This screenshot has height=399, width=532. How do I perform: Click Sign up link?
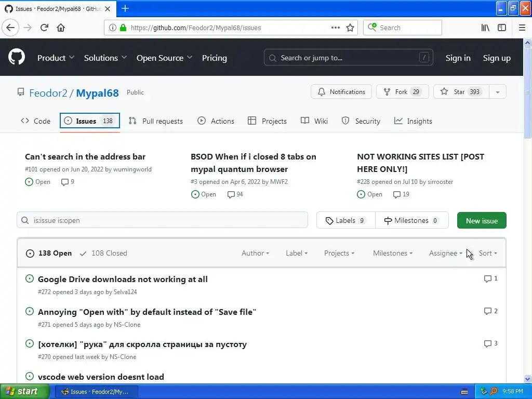[496, 58]
